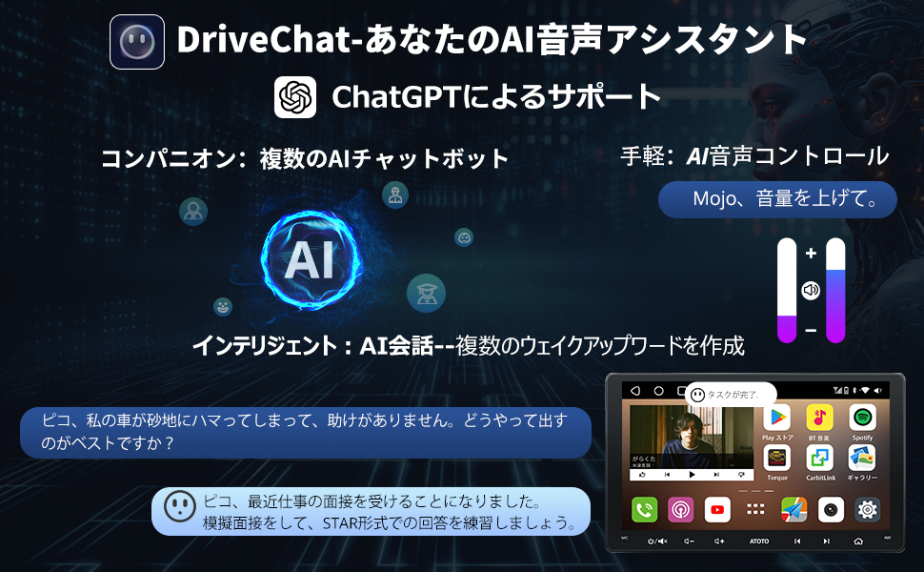924x572 pixels.
Task: Click the 'タスクが完了' notification bubble
Action: [x=732, y=395]
